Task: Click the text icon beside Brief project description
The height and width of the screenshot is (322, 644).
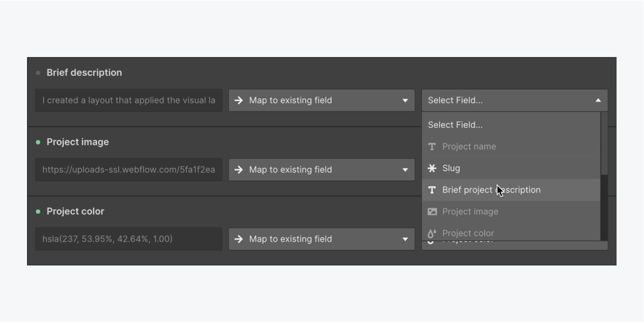Action: pyautogui.click(x=432, y=190)
